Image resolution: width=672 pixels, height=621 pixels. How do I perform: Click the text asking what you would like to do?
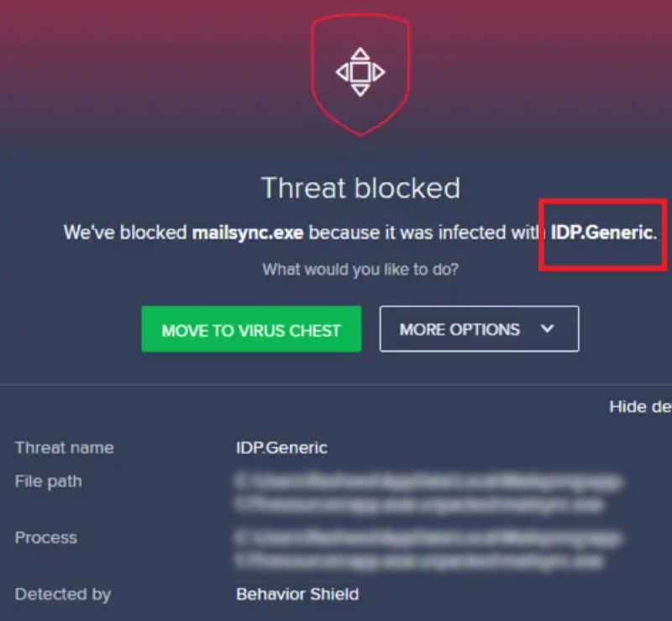[x=361, y=269]
